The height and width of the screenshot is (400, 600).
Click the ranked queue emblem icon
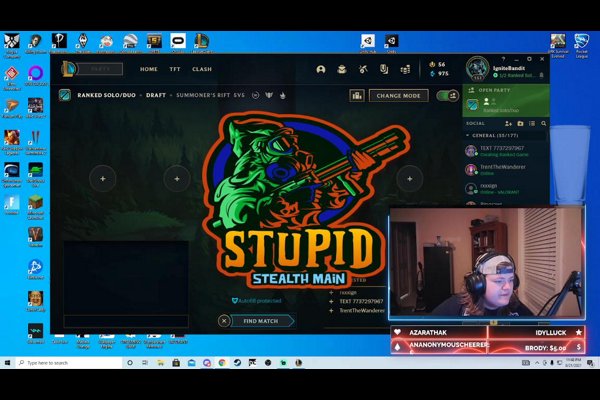(65, 95)
